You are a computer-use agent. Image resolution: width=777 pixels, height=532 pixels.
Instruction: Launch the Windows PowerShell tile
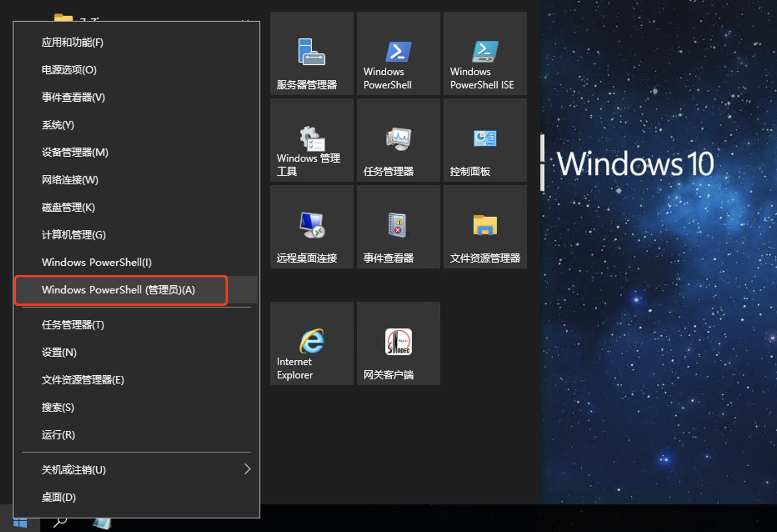click(398, 53)
